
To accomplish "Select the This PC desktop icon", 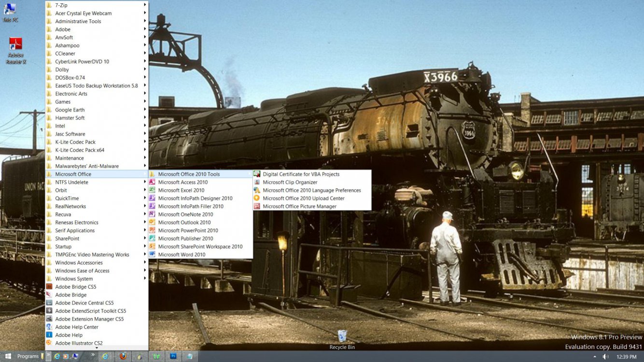I will tap(10, 13).
